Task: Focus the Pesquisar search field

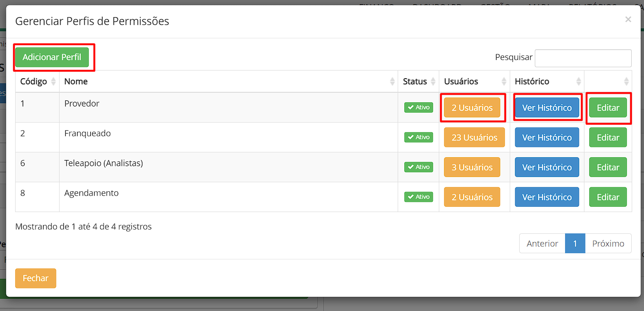Action: [x=583, y=58]
